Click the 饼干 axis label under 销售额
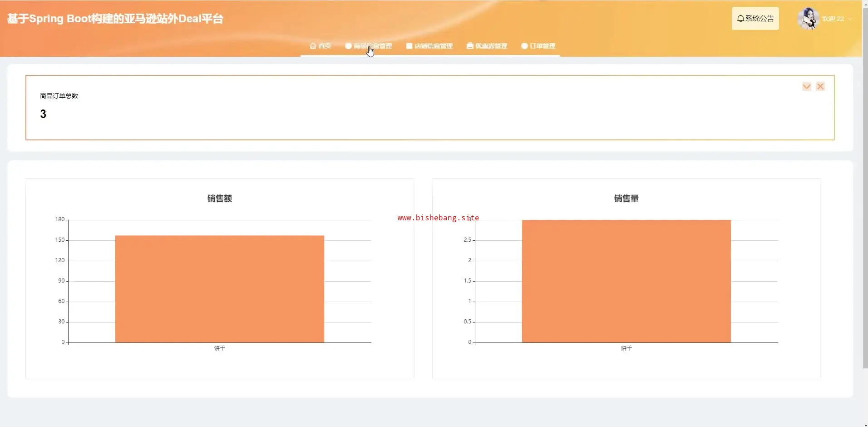 (x=220, y=348)
